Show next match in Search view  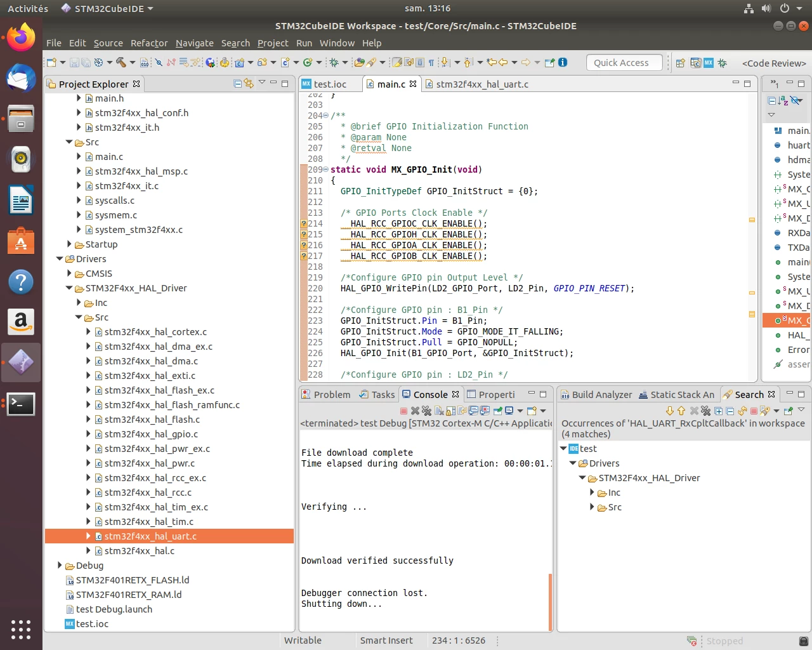tap(670, 411)
